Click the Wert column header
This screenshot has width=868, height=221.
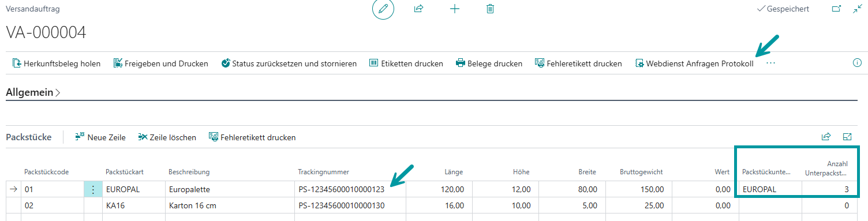point(723,172)
